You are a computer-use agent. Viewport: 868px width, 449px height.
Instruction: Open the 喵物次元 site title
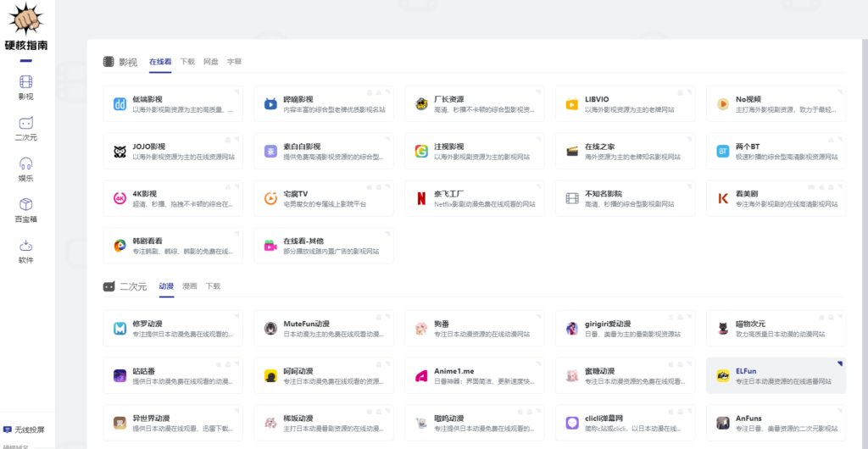pos(751,324)
